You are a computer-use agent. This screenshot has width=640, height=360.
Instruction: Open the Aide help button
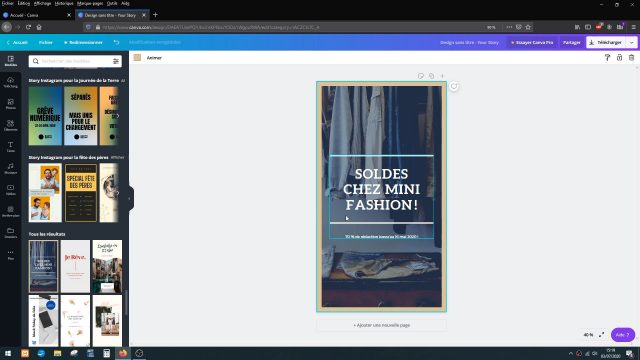(x=622, y=335)
